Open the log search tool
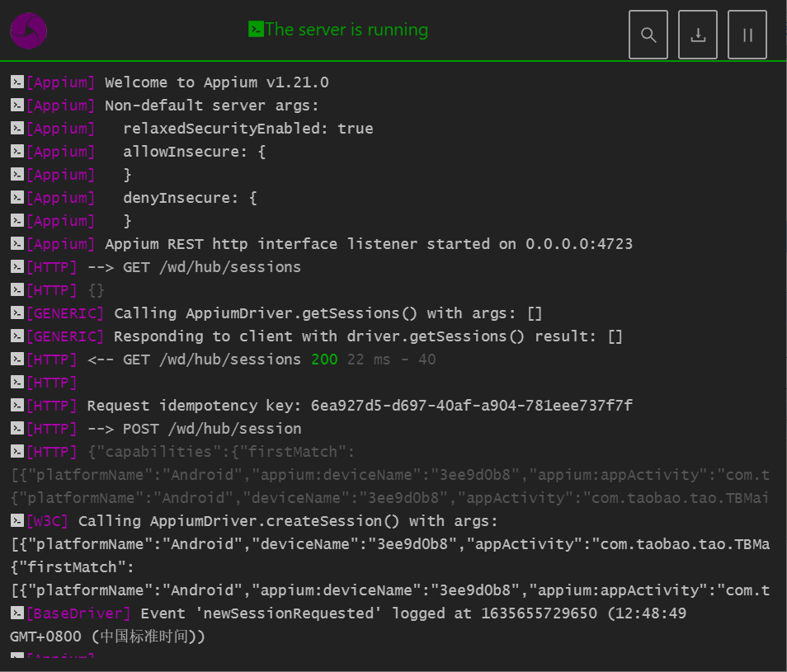The width and height of the screenshot is (787, 672). click(648, 35)
